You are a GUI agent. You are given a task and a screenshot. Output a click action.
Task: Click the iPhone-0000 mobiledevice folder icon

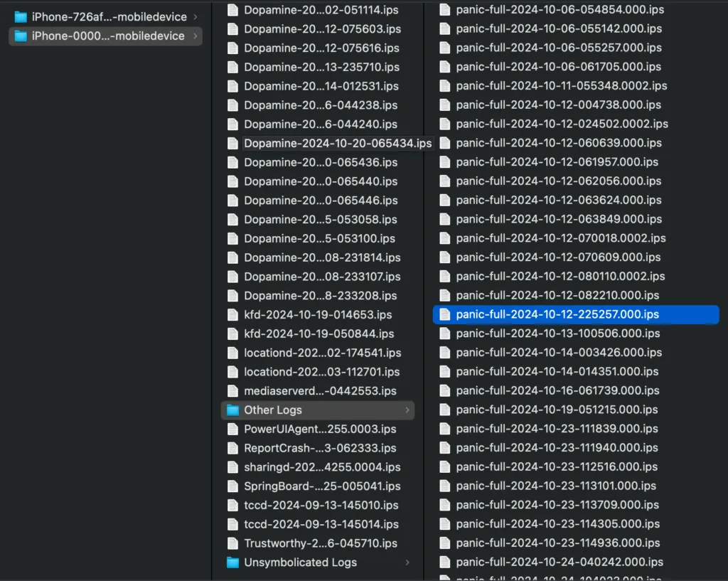20,36
